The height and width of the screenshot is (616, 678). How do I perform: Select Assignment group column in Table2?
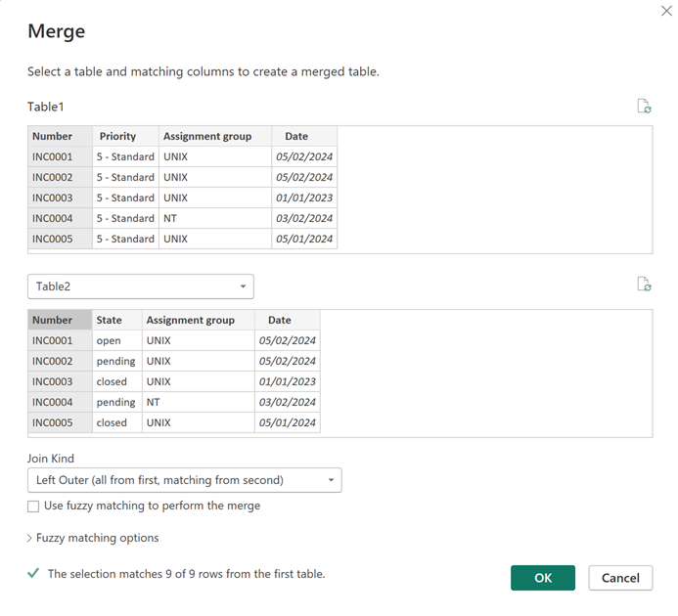point(190,320)
